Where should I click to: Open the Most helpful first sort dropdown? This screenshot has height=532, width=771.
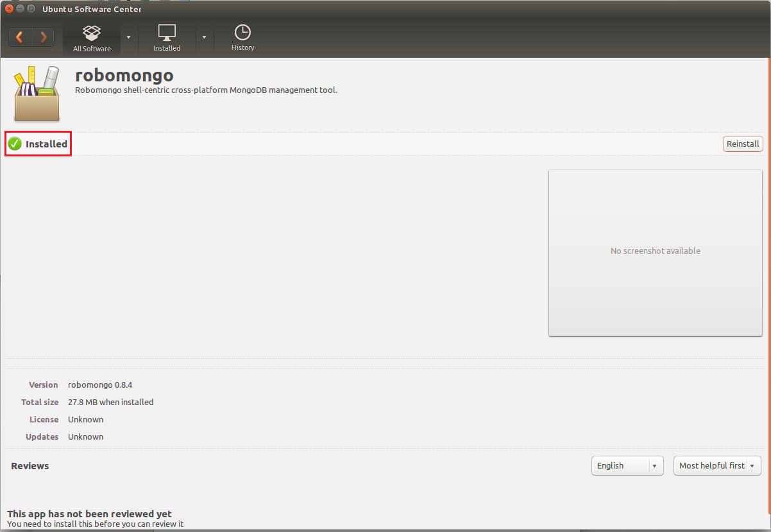[717, 466]
